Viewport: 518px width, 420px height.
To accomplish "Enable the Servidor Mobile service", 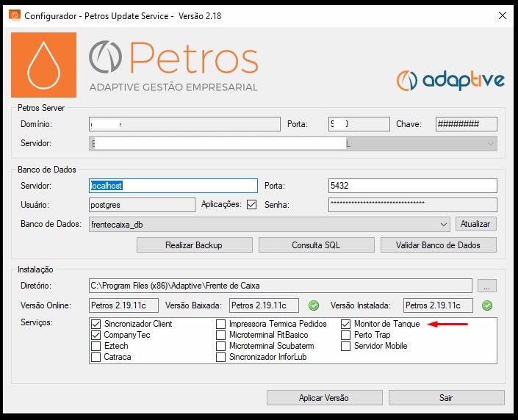I will [345, 346].
